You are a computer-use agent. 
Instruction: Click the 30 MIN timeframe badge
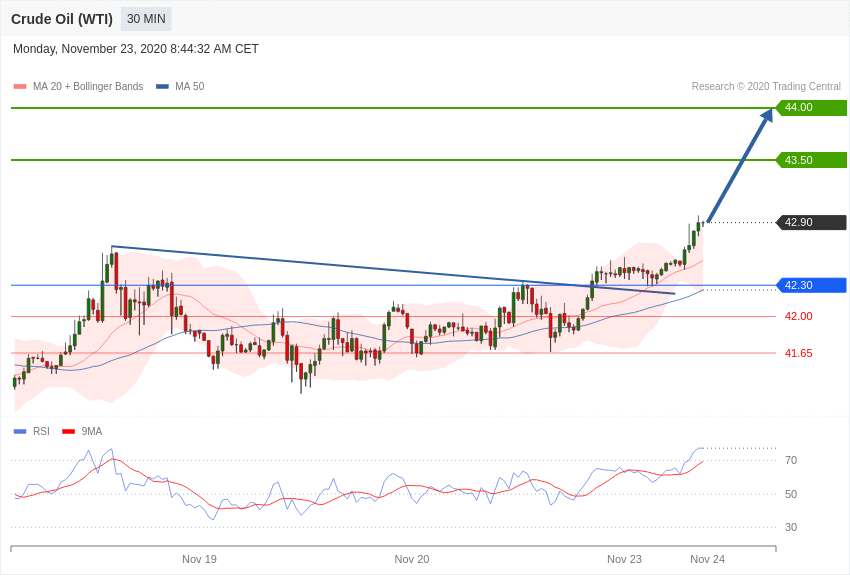(x=146, y=19)
